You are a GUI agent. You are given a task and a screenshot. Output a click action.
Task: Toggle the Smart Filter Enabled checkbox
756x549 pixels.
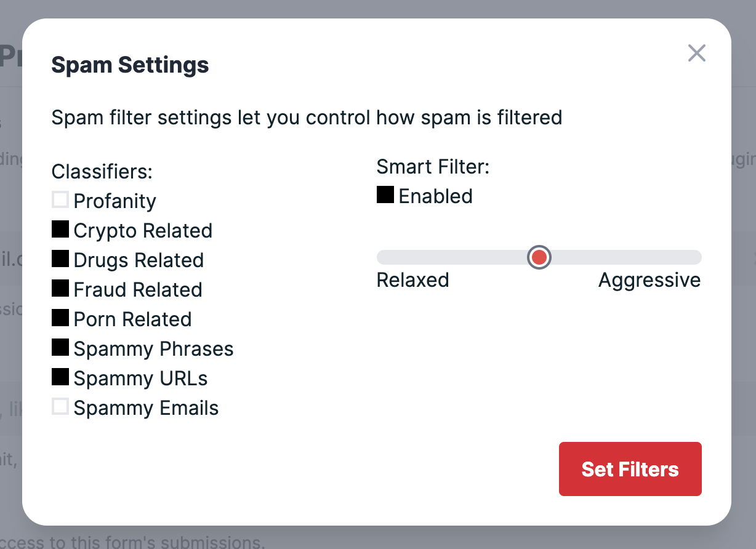(385, 195)
